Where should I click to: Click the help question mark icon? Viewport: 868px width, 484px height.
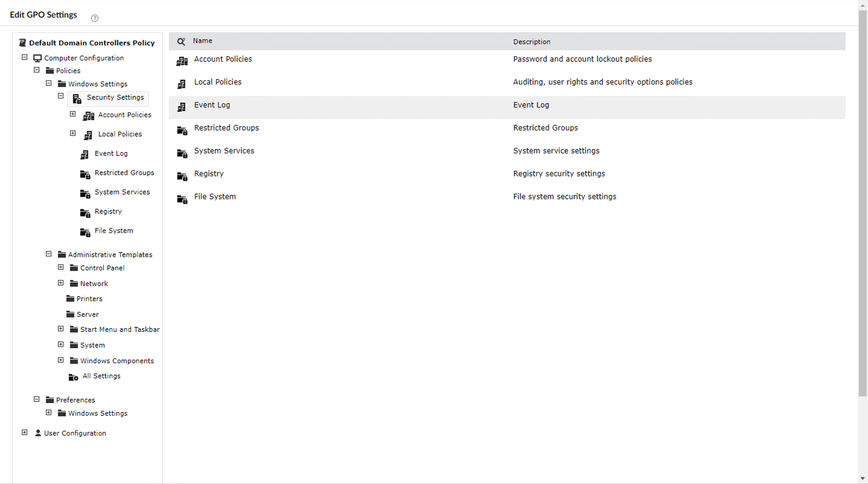95,18
